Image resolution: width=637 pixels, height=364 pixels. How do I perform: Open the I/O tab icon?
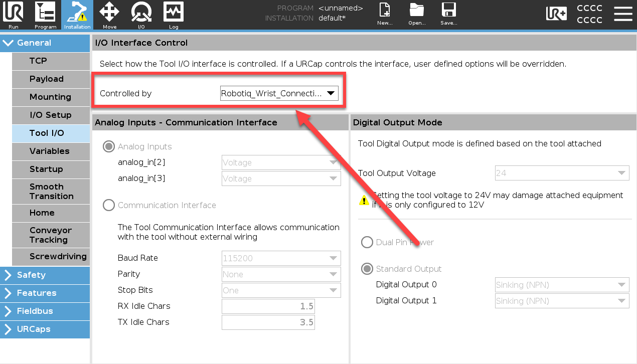click(141, 15)
